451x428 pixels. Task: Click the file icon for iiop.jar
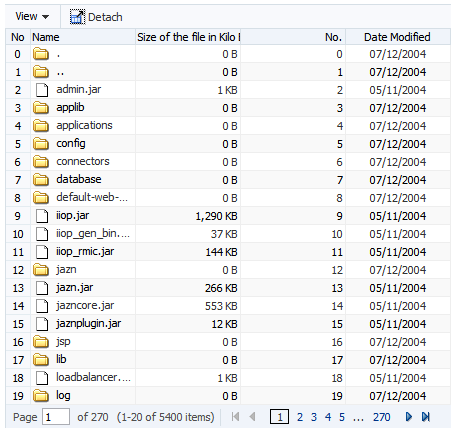[42, 216]
